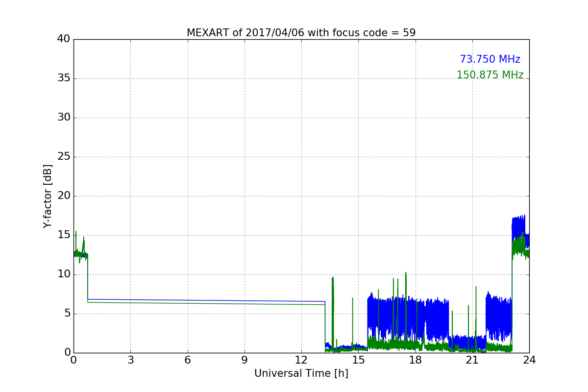The width and height of the screenshot is (588, 392).
Task: Click the x-axis tick label 12
Action: coord(301,360)
